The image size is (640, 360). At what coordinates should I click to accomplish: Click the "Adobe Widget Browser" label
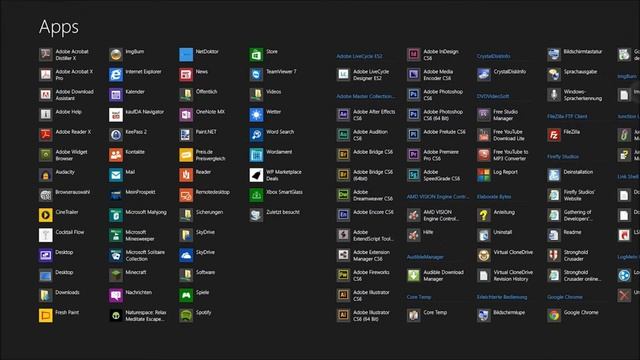[x=71, y=155]
